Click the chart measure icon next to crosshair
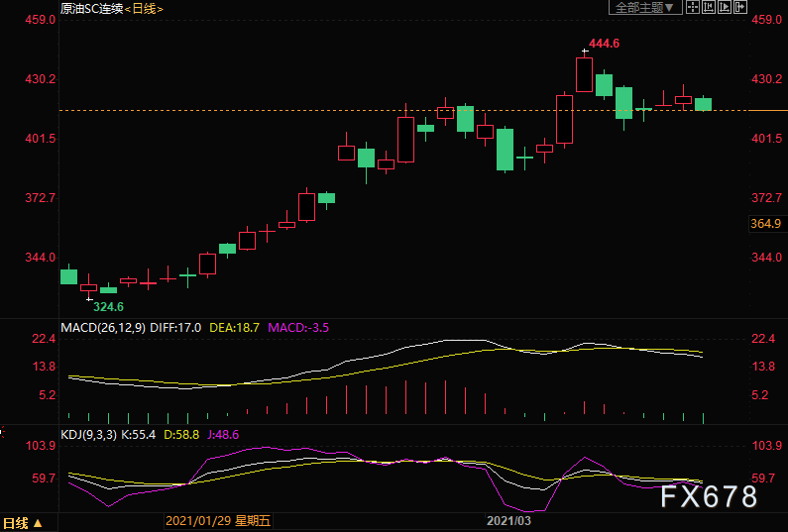 709,7
